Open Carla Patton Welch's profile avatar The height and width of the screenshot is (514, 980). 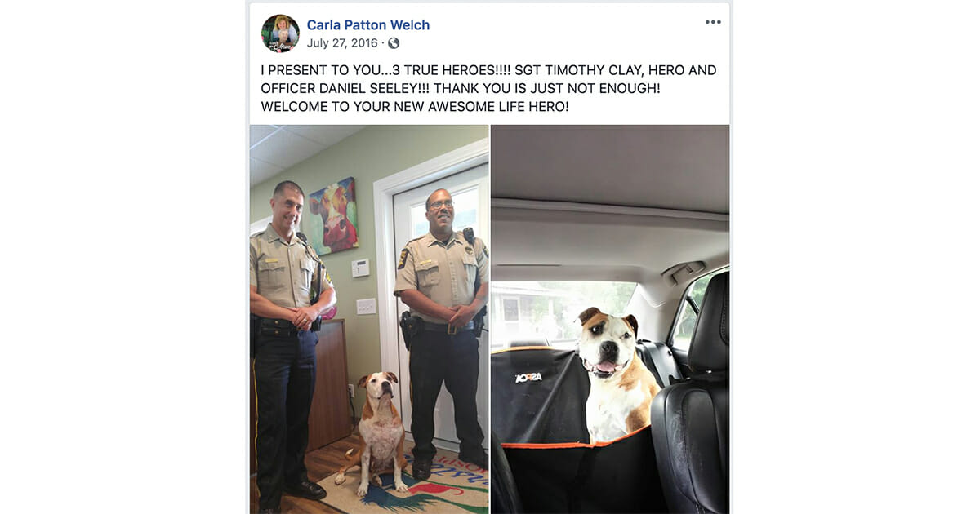click(280, 33)
